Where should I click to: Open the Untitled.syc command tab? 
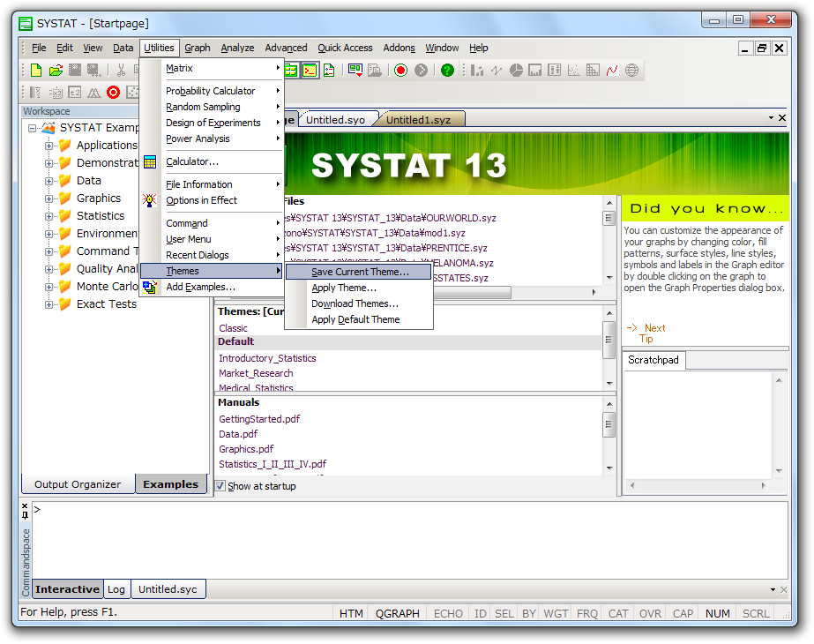pos(168,589)
